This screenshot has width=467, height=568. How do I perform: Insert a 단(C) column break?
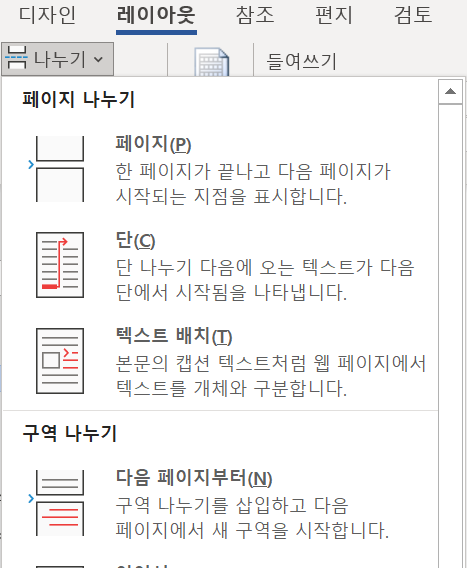pos(135,240)
